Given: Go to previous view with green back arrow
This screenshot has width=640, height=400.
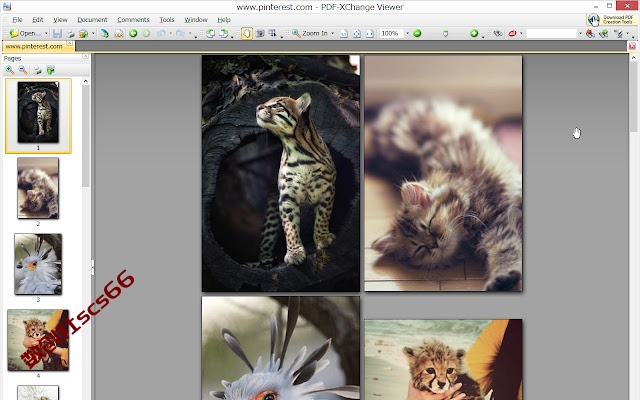Looking at the screenshot, I should (133, 33).
